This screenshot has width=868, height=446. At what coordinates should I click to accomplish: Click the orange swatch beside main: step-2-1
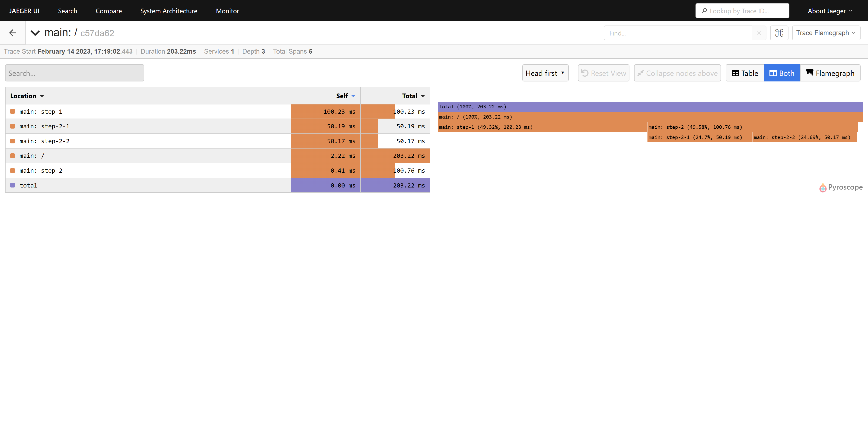point(13,126)
